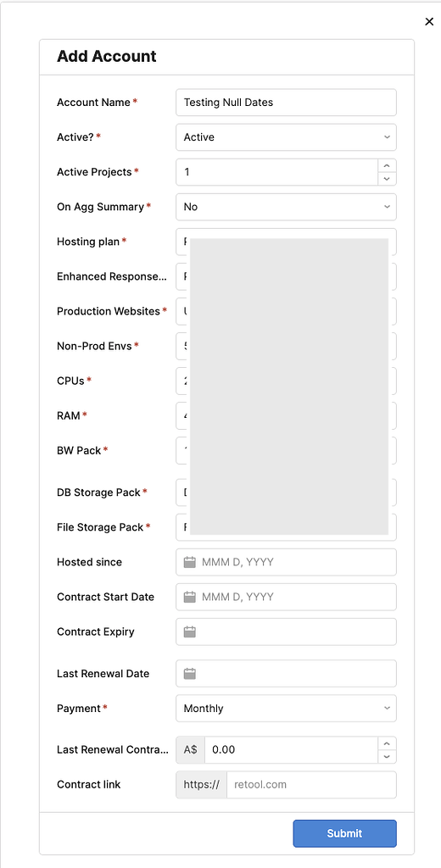Click calendar icon in Contract Start Date

(x=189, y=598)
